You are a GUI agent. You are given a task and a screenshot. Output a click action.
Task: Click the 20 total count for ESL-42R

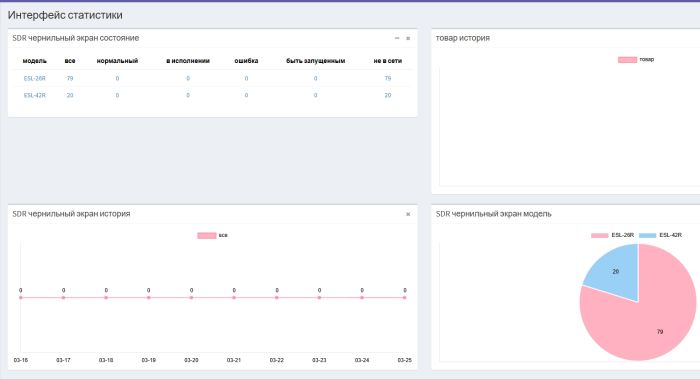click(70, 95)
